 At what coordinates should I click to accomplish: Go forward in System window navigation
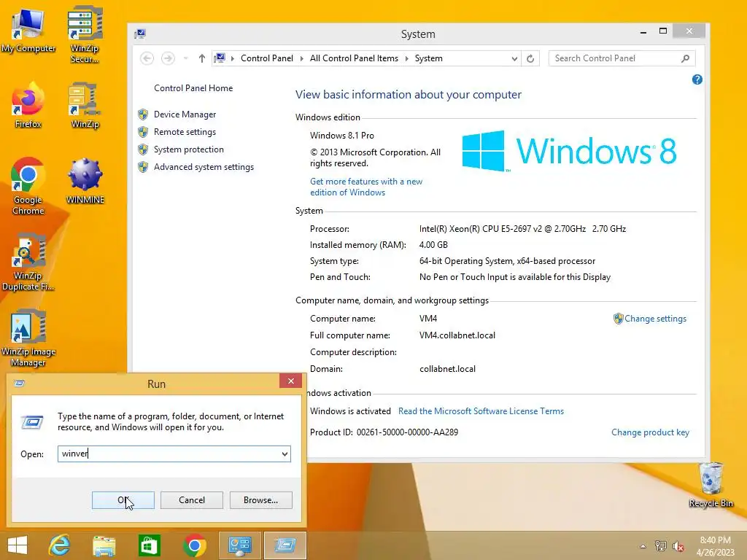(168, 58)
